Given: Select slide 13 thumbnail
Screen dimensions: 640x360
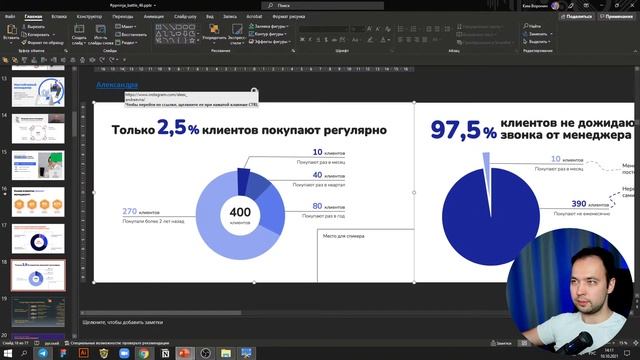Looking at the screenshot, I should click(x=38, y=92).
